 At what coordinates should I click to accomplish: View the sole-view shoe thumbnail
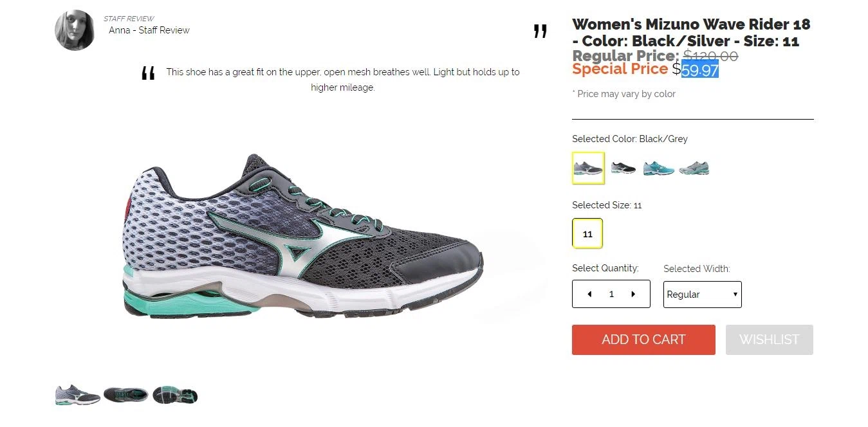point(175,395)
